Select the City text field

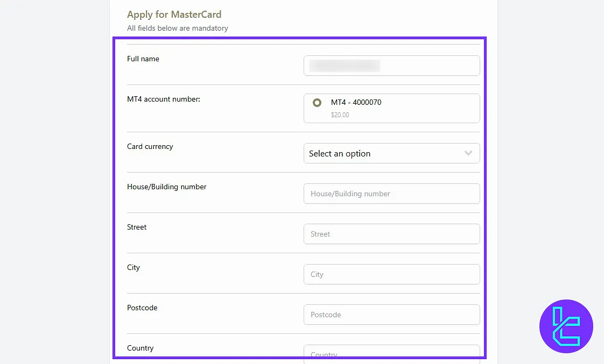tap(391, 274)
